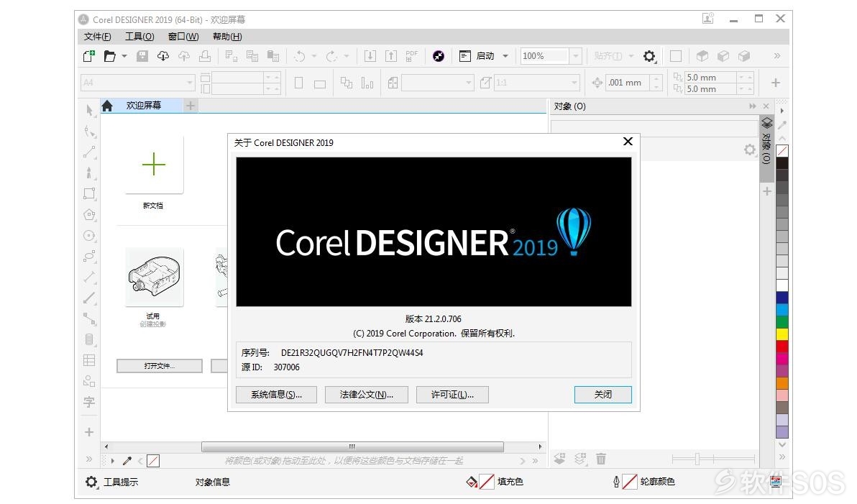
Task: Select the Ellipse tool in toolbox
Action: pos(89,236)
